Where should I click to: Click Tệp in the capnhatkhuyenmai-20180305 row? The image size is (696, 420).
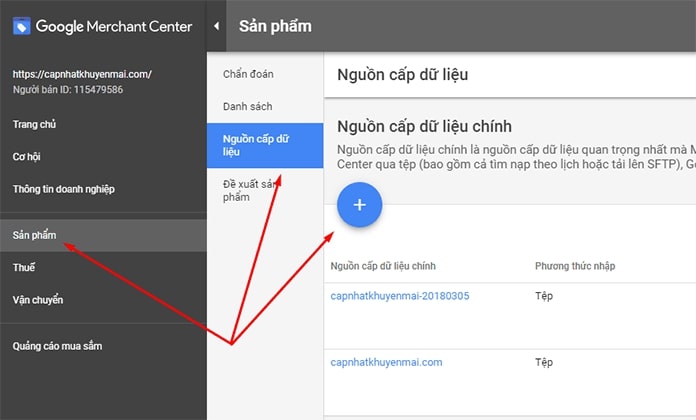tap(544, 296)
